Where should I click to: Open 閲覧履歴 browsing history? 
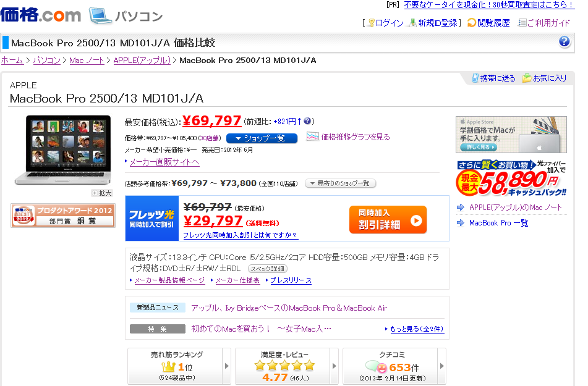click(493, 23)
